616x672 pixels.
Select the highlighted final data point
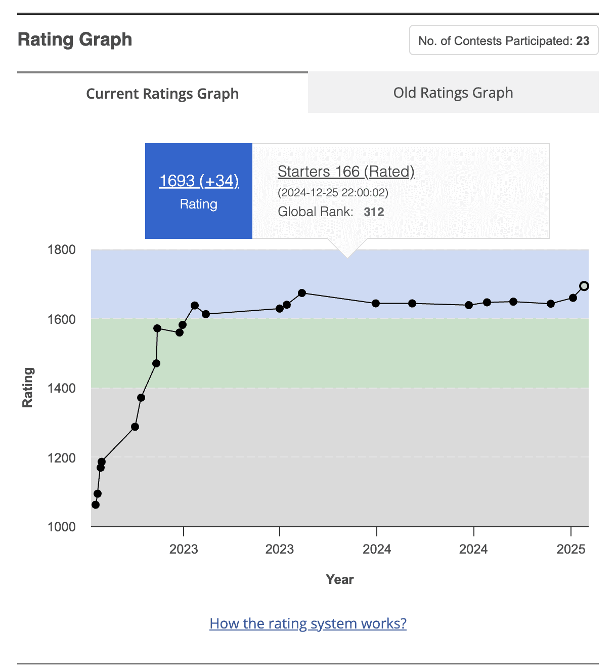coord(584,286)
